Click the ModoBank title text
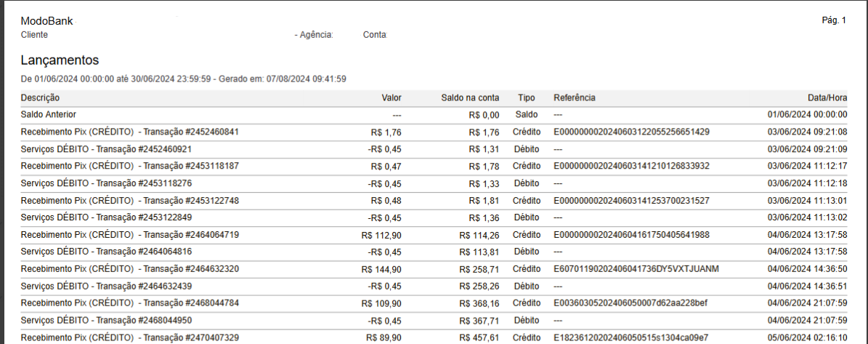Screen dimensions: 868x344 (46, 21)
